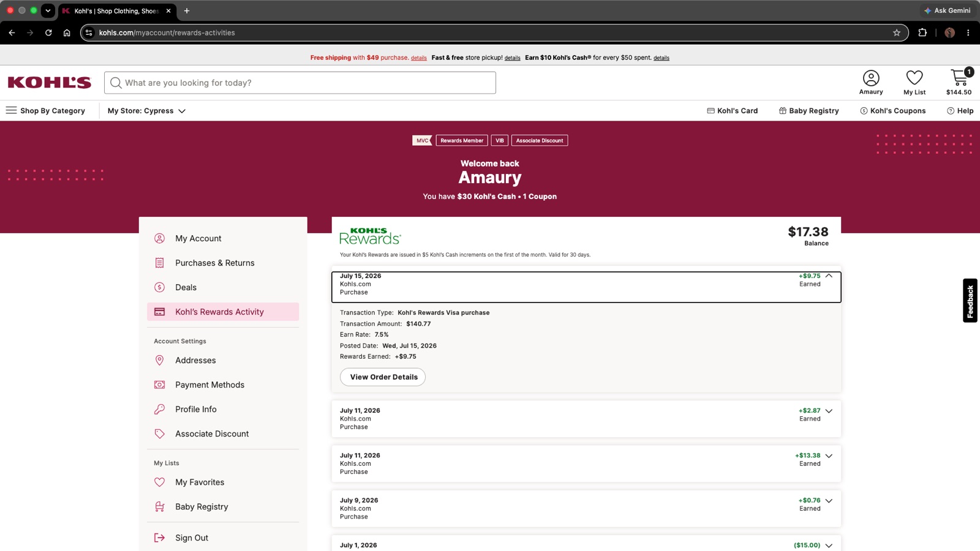This screenshot has height=551, width=980.
Task: Click the Kohl's Rewards Activity card icon
Action: click(x=159, y=312)
